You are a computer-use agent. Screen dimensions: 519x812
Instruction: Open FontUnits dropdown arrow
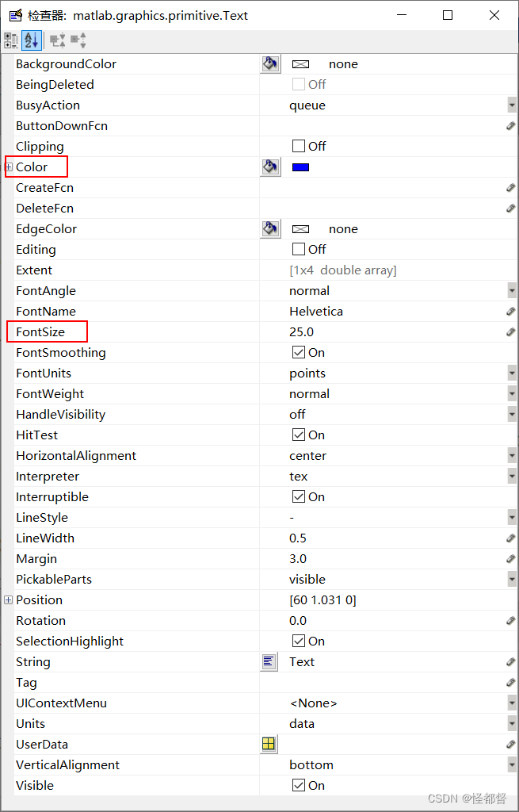512,373
